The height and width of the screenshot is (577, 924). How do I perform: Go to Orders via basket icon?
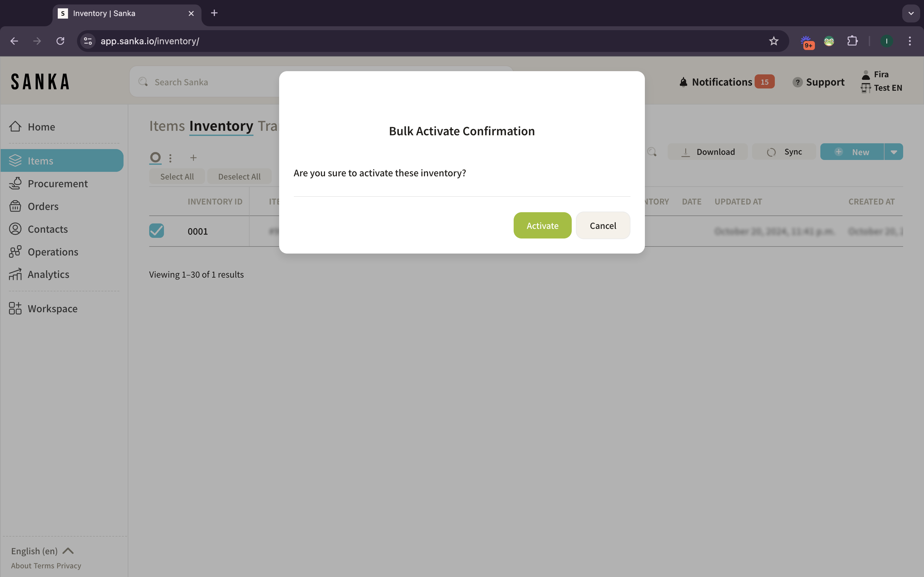point(15,206)
